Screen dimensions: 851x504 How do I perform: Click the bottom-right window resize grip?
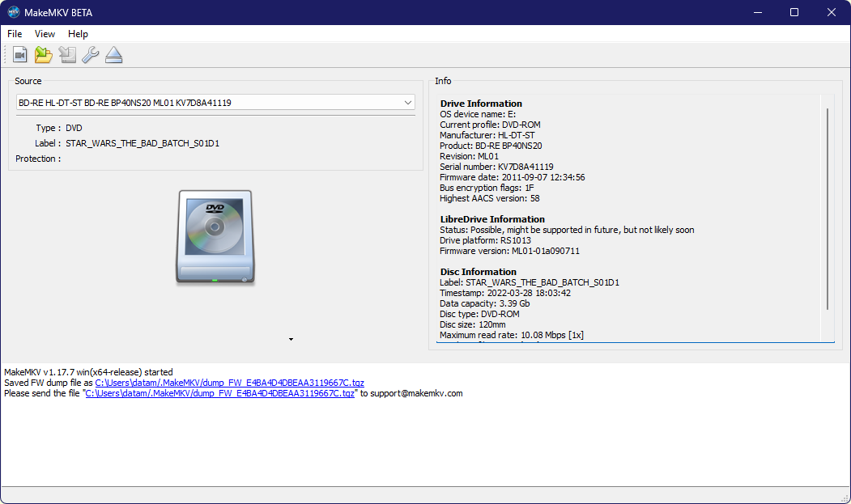point(845,498)
